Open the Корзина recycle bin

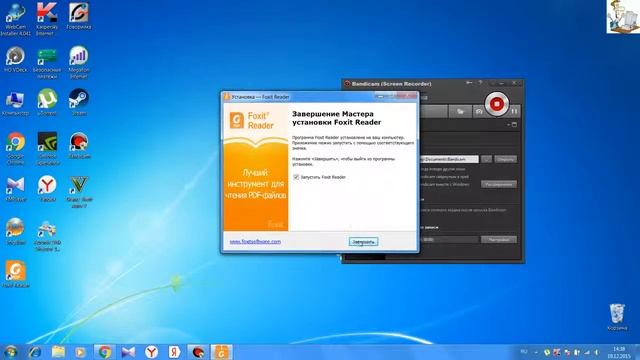617,317
